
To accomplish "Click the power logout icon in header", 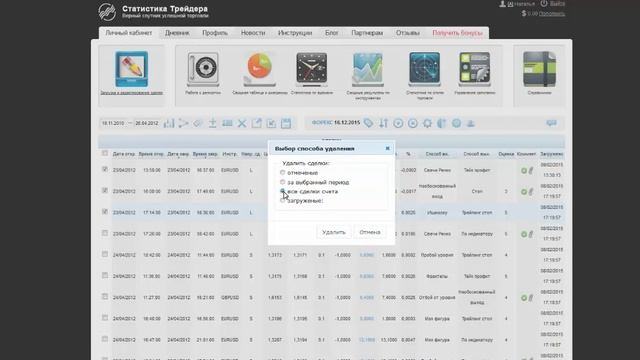I will (544, 4).
